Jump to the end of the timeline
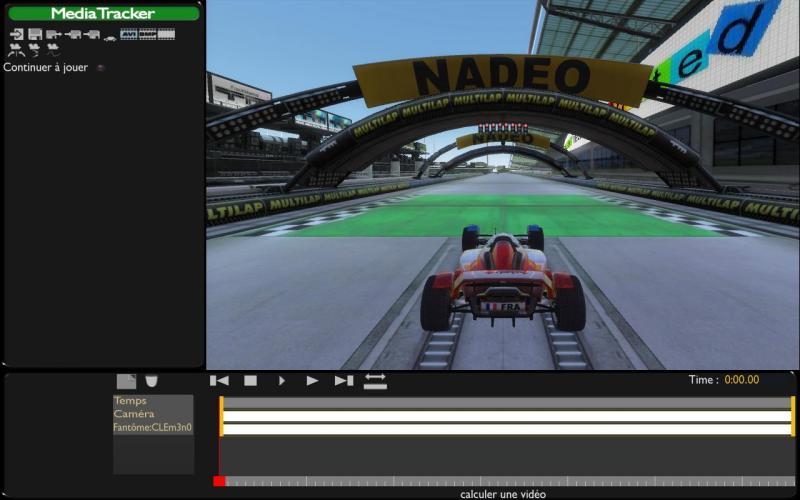800x500 pixels. 344,381
